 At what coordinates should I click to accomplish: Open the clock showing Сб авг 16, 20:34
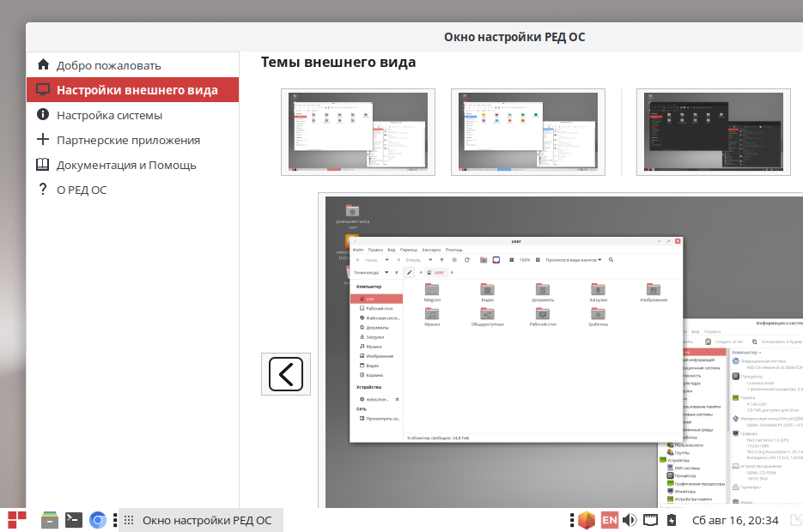(x=735, y=520)
